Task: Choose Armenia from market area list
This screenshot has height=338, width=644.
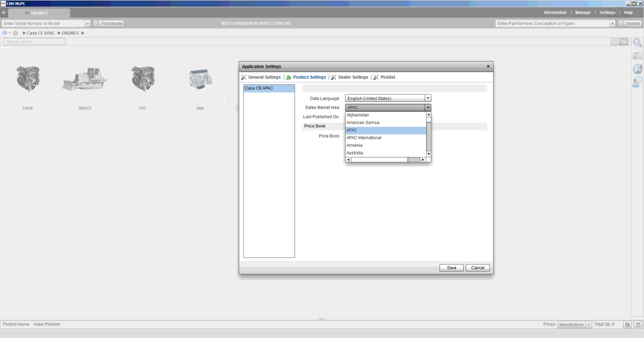Action: pos(386,146)
